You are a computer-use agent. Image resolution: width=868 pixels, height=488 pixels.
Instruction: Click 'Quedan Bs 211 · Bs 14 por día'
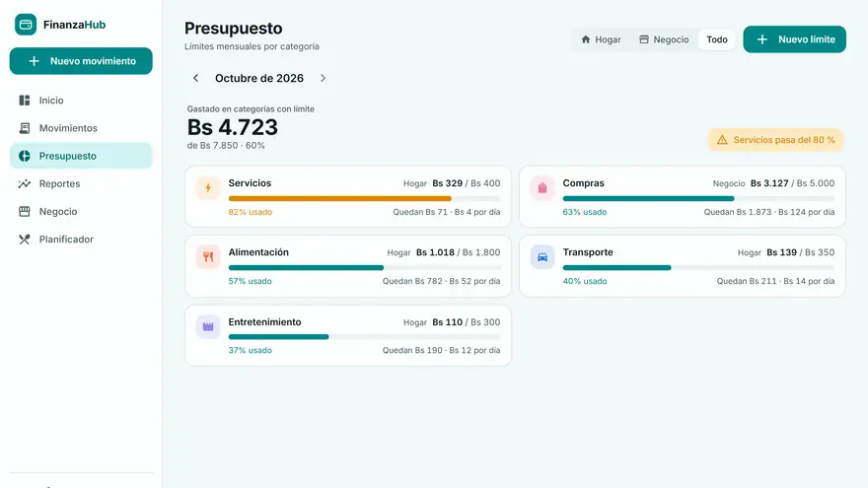pos(775,281)
